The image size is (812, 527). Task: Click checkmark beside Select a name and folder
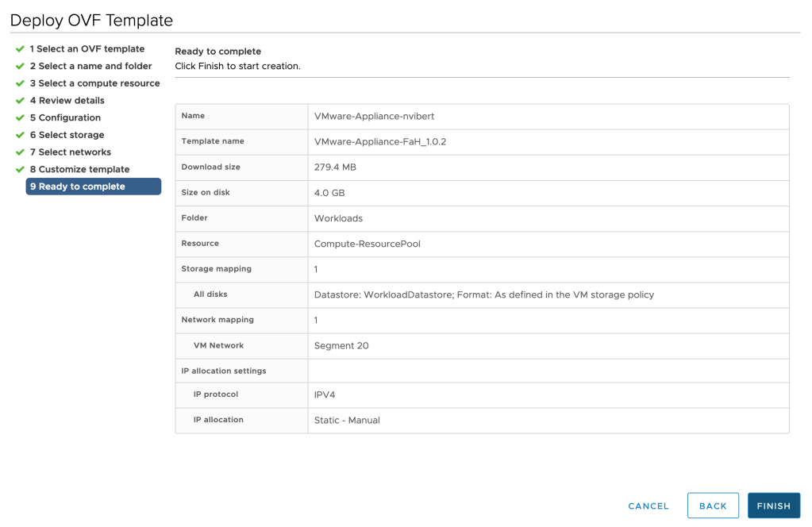20,67
